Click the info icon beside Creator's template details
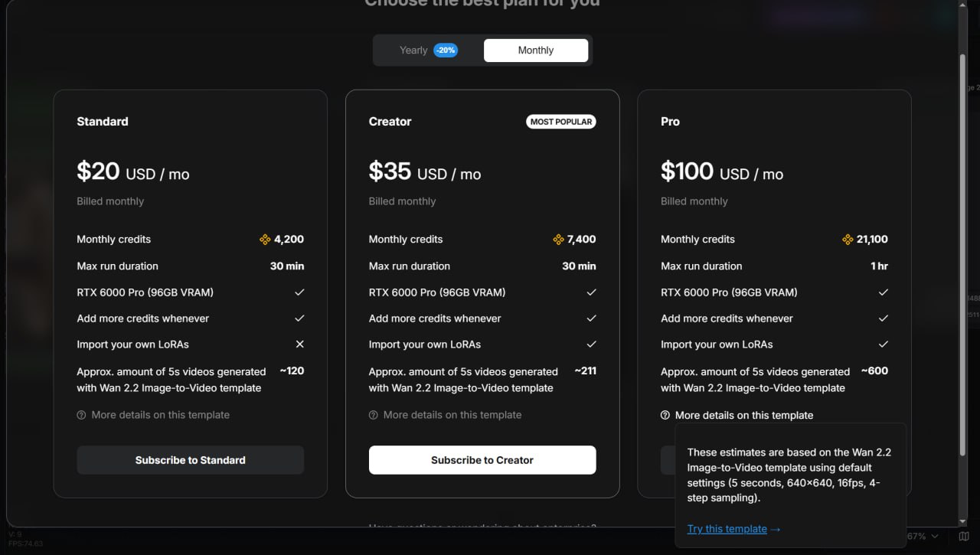980x555 pixels. click(374, 415)
